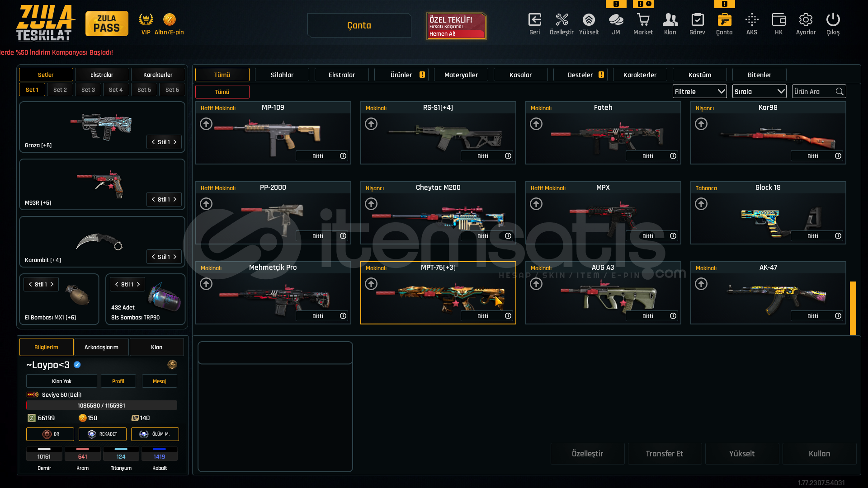Open Ayarlar settings gear

(806, 20)
